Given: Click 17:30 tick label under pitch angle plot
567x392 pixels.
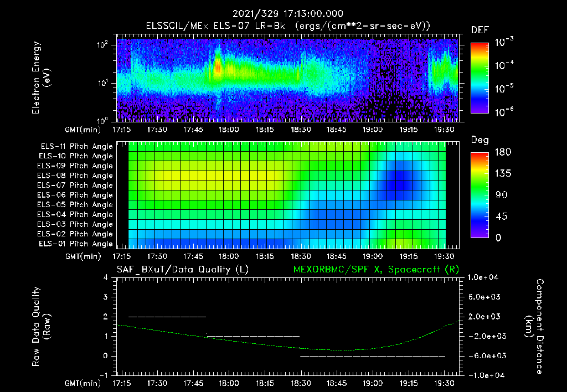Looking at the screenshot, I should click(157, 256).
